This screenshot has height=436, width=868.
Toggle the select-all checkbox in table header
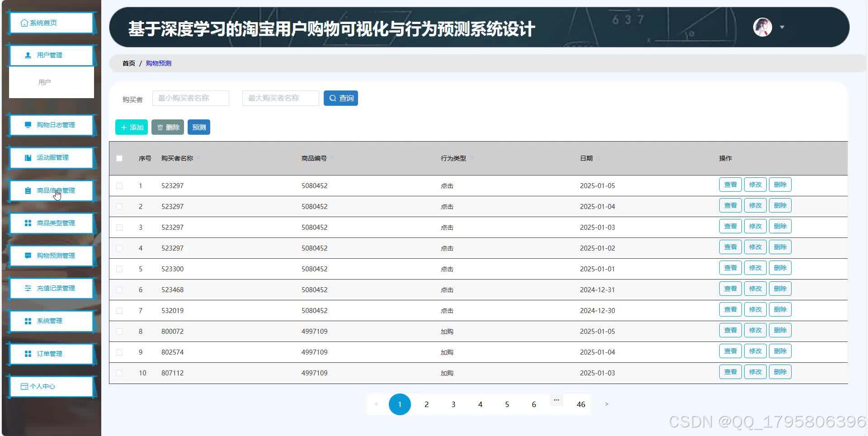[x=119, y=158]
